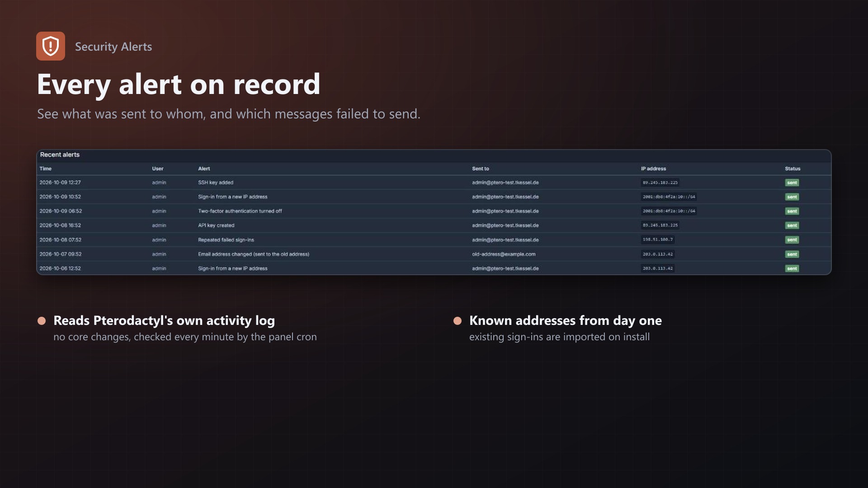This screenshot has height=488, width=868.
Task: Click the Security Alerts shield icon
Action: (x=51, y=46)
